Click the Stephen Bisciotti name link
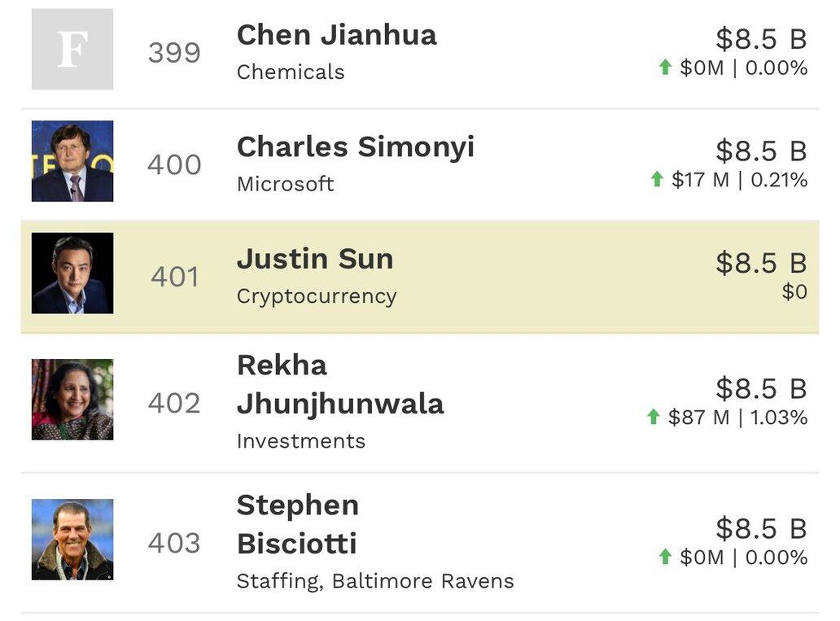This screenshot has width=840, height=621. point(297,524)
